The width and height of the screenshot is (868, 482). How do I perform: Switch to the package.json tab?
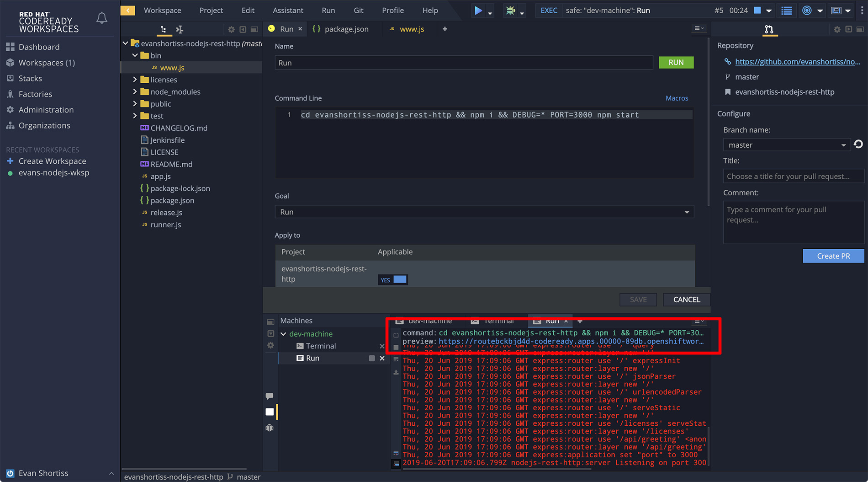pyautogui.click(x=341, y=29)
